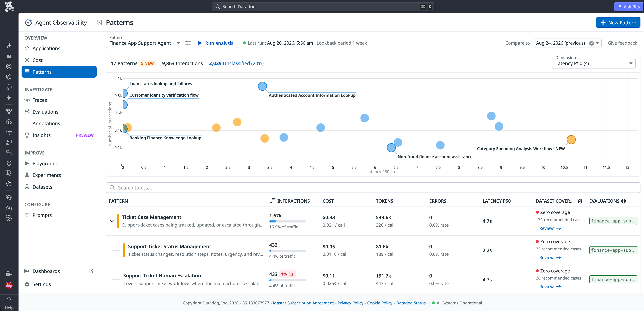Open Playground in Improve section
This screenshot has width=644, height=311.
click(45, 163)
